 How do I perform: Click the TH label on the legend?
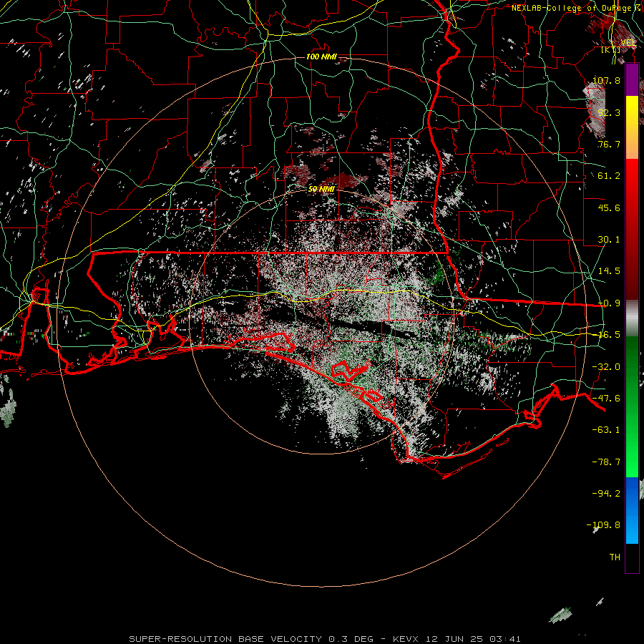[x=615, y=557]
